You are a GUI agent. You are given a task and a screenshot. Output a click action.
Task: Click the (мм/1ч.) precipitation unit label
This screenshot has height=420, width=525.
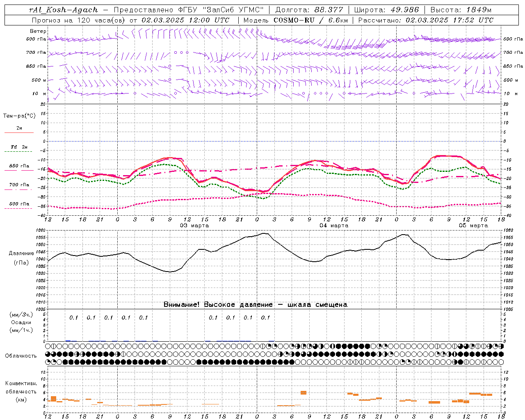(21, 330)
